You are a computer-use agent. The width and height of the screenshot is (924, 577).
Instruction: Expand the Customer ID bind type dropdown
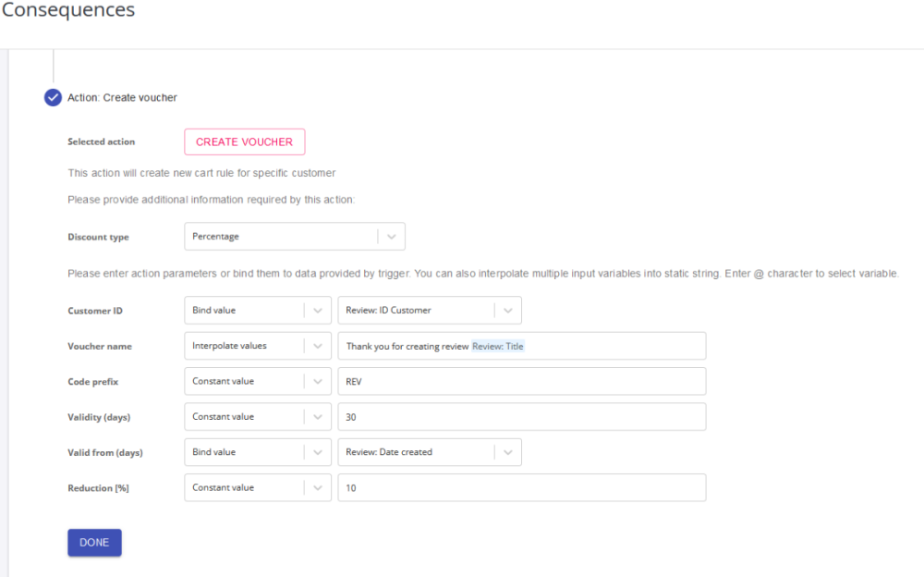(x=257, y=311)
